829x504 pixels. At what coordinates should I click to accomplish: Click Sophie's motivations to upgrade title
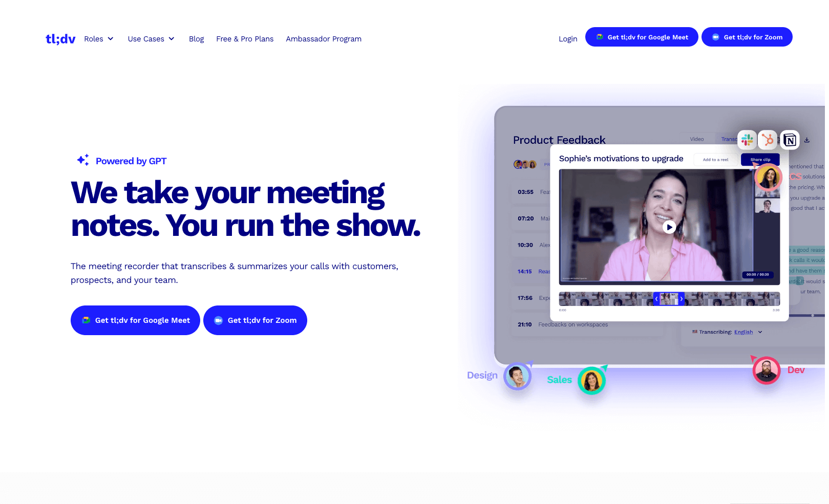click(621, 159)
